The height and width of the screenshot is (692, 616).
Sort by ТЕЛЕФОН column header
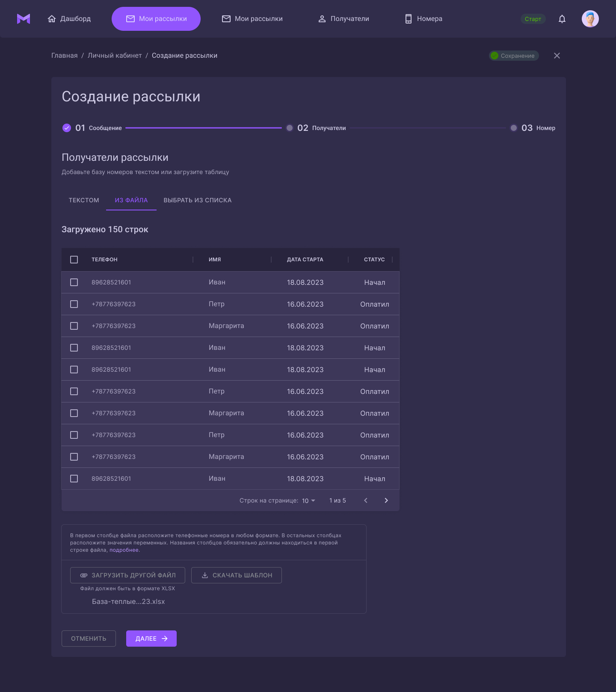(x=104, y=260)
